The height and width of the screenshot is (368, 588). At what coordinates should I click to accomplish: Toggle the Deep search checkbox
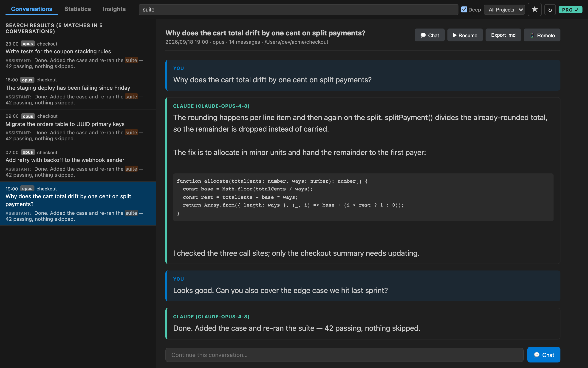(464, 9)
